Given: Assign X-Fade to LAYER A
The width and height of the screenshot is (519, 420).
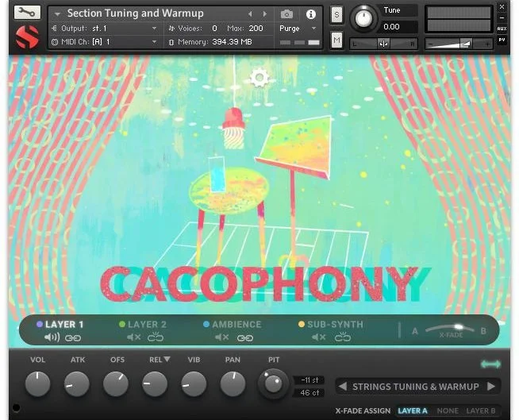Looking at the screenshot, I should point(413,411).
